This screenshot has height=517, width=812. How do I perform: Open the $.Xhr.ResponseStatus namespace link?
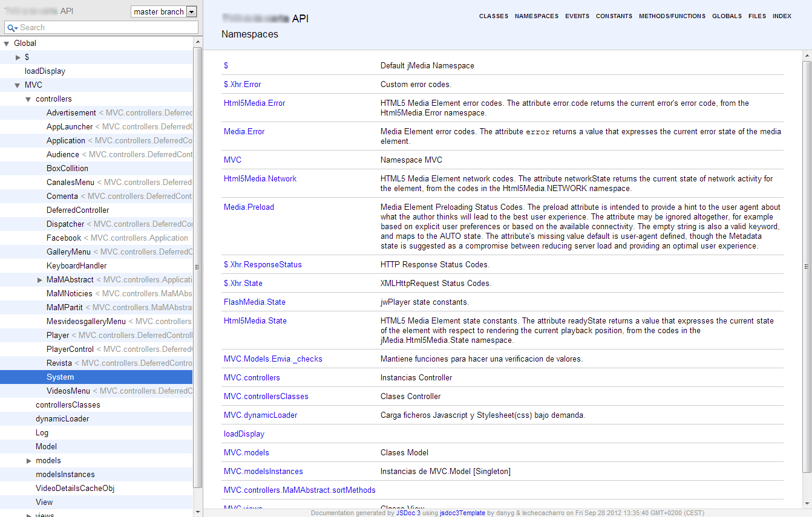click(x=263, y=265)
